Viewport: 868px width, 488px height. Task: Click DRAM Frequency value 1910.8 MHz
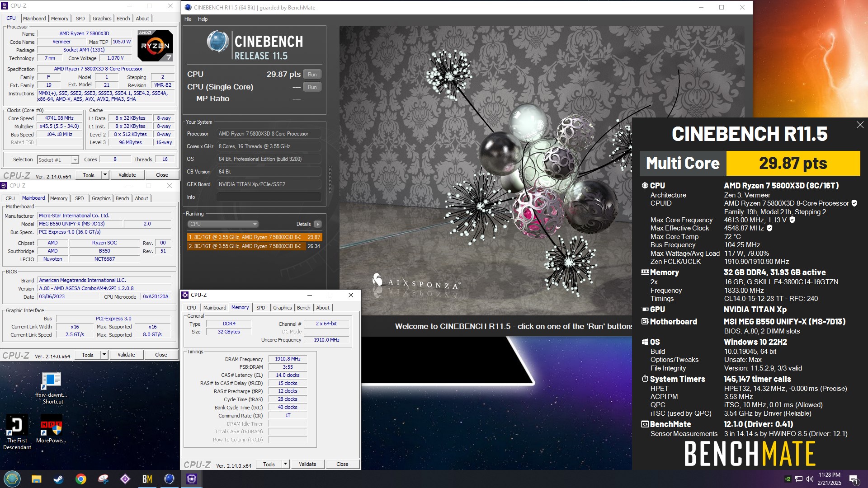click(x=288, y=359)
